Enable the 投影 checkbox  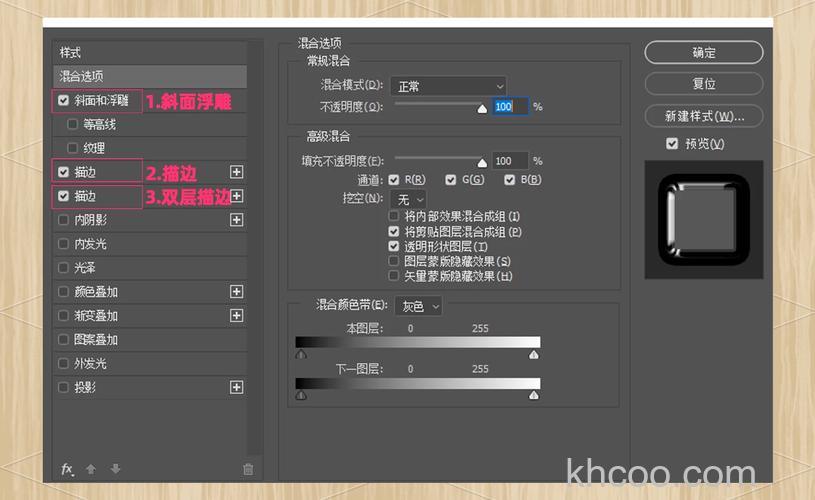pos(63,387)
